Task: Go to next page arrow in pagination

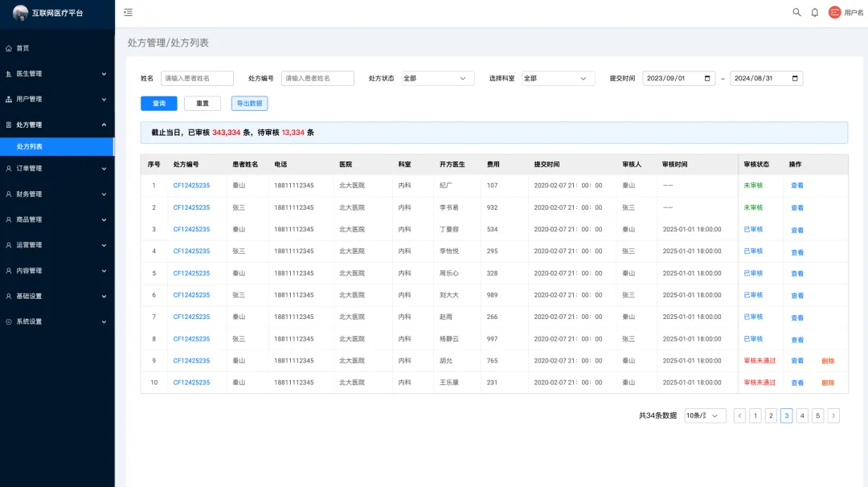Action: 833,415
